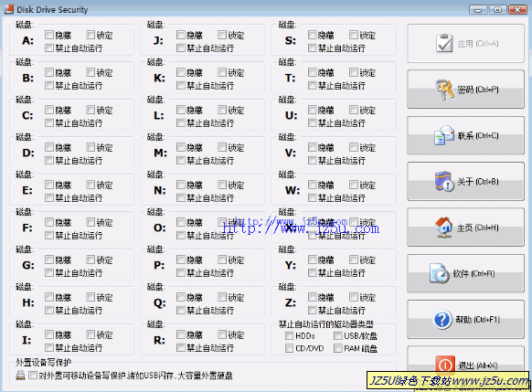Click the Contact button (Ctrl+C)

coord(465,135)
